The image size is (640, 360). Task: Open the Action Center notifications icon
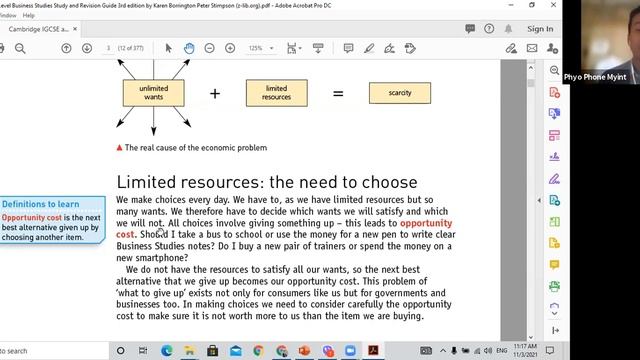click(550, 350)
